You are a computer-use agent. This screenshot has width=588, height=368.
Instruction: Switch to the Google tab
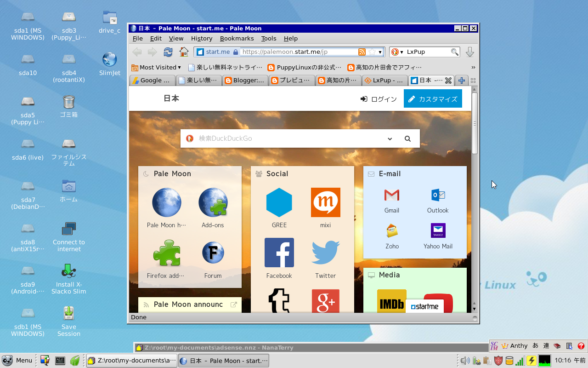point(153,80)
